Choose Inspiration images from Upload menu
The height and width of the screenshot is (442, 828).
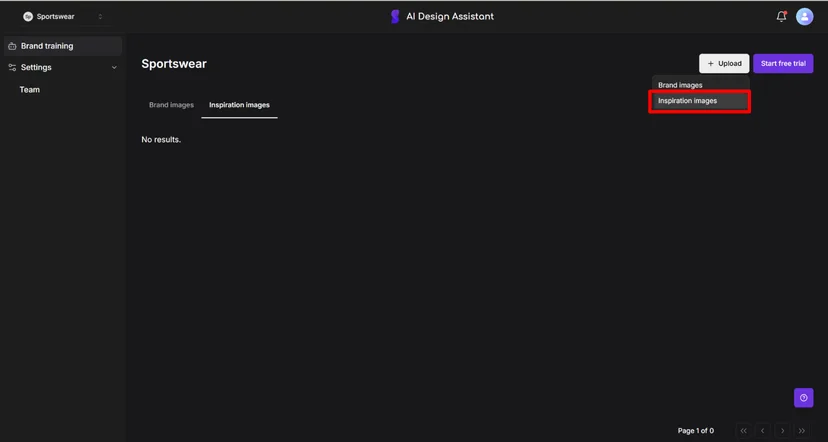(x=700, y=101)
